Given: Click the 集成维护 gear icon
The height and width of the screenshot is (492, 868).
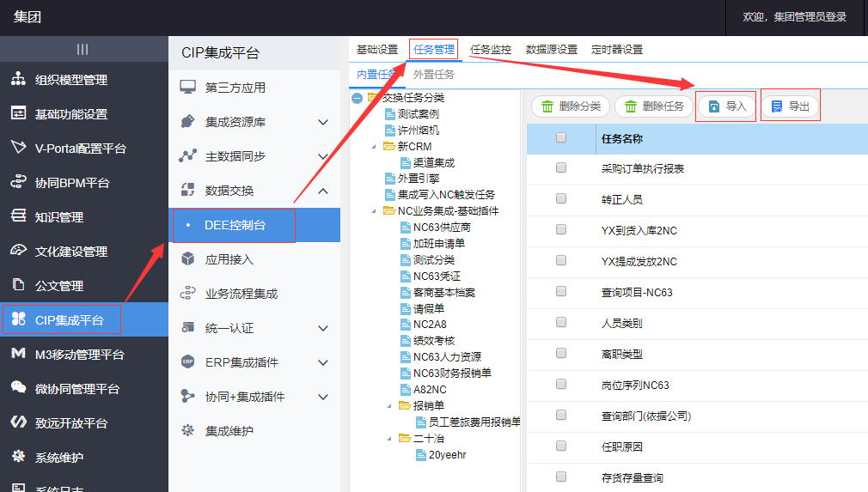Looking at the screenshot, I should [x=187, y=430].
